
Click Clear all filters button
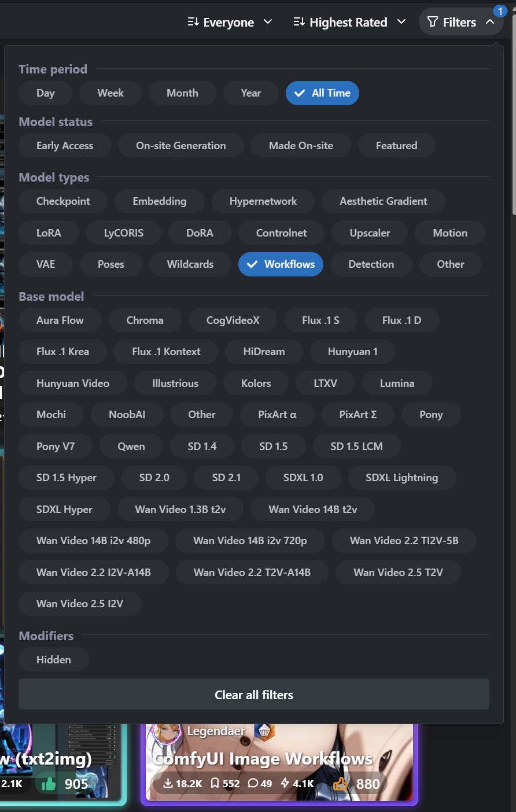point(254,695)
